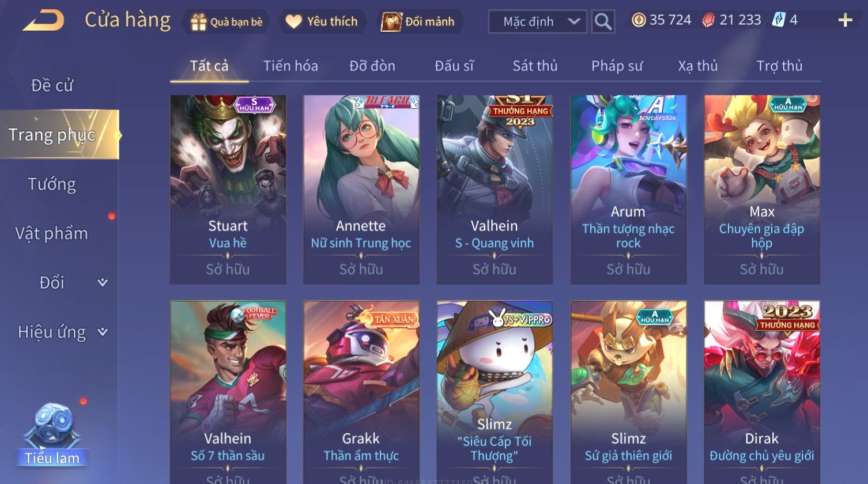This screenshot has height=484, width=868.
Task: Open the Tướng sidebar category
Action: point(52,184)
